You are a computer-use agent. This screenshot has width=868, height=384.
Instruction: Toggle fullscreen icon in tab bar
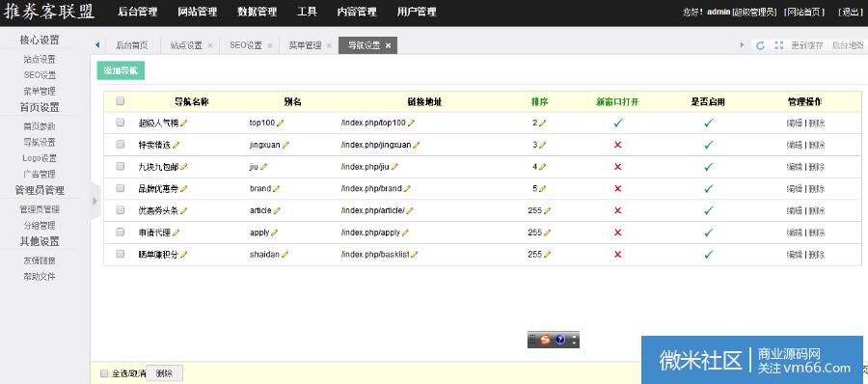(779, 45)
